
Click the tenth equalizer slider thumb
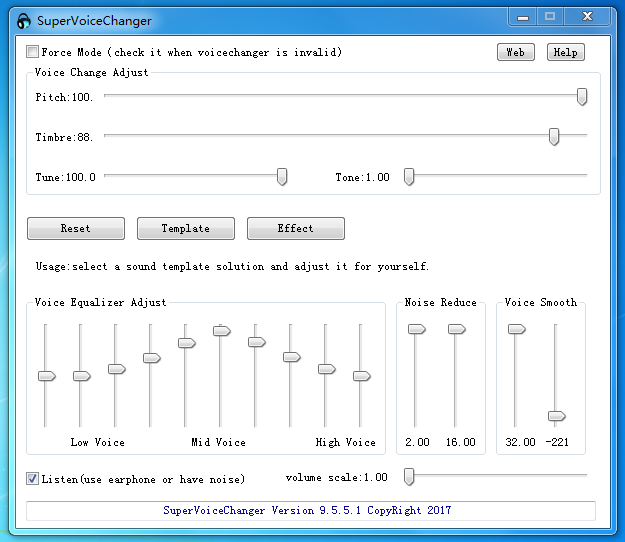[x=362, y=376]
